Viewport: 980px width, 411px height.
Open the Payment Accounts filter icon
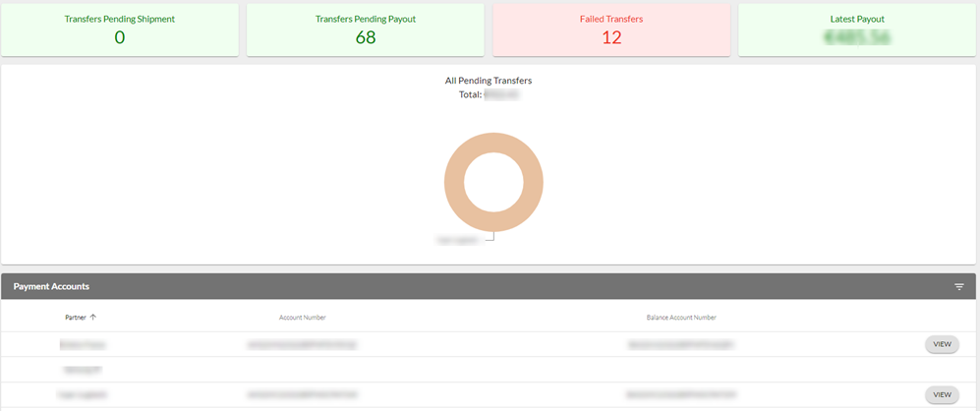pyautogui.click(x=958, y=287)
